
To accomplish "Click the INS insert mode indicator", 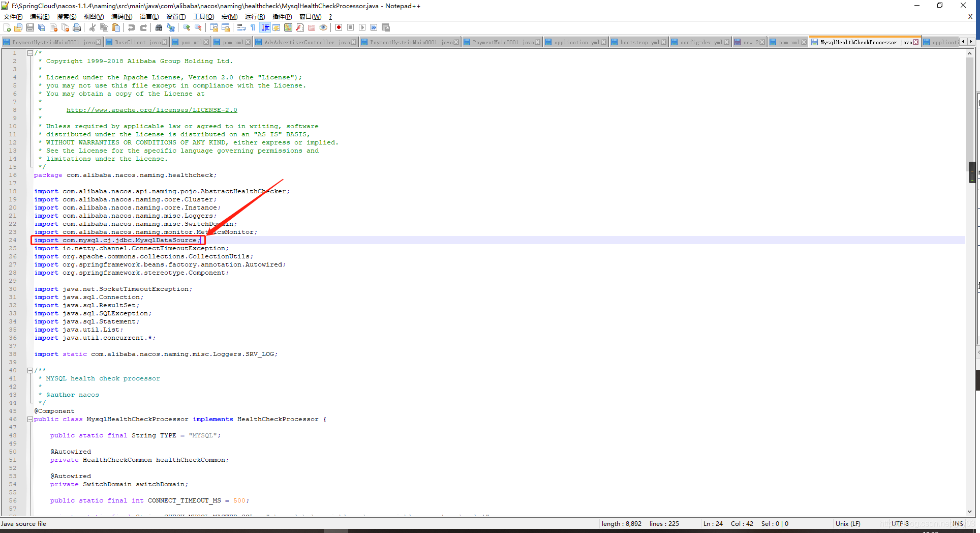I will [x=958, y=523].
